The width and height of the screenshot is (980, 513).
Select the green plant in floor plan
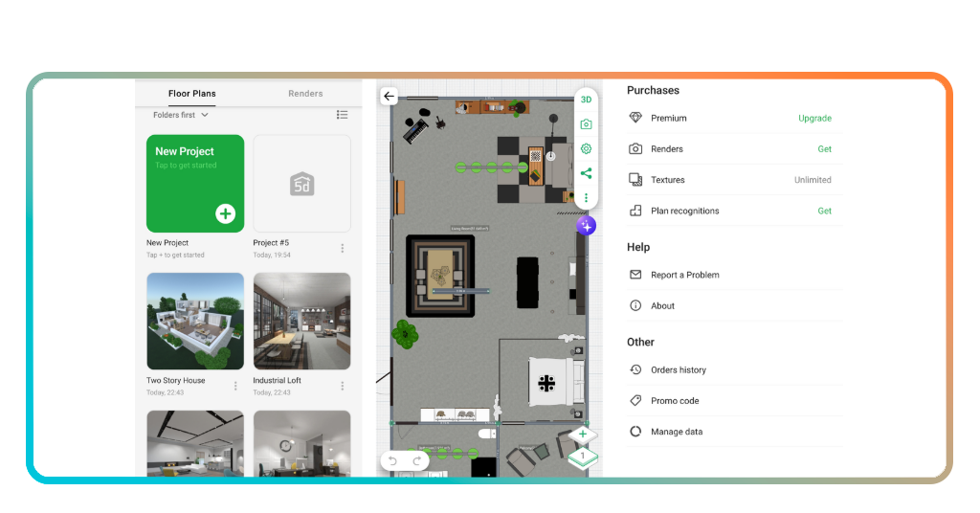pos(405,334)
